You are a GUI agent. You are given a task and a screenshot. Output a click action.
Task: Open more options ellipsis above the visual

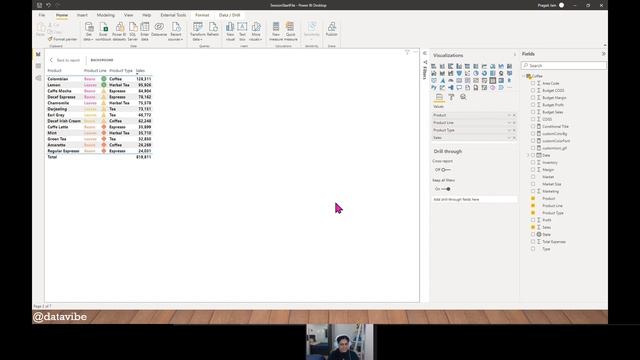(416, 52)
